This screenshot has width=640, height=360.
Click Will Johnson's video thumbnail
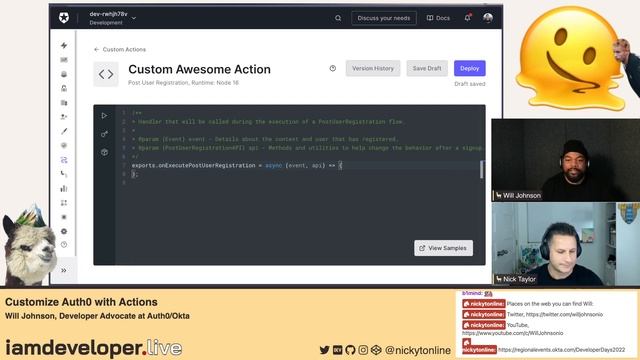[566, 160]
